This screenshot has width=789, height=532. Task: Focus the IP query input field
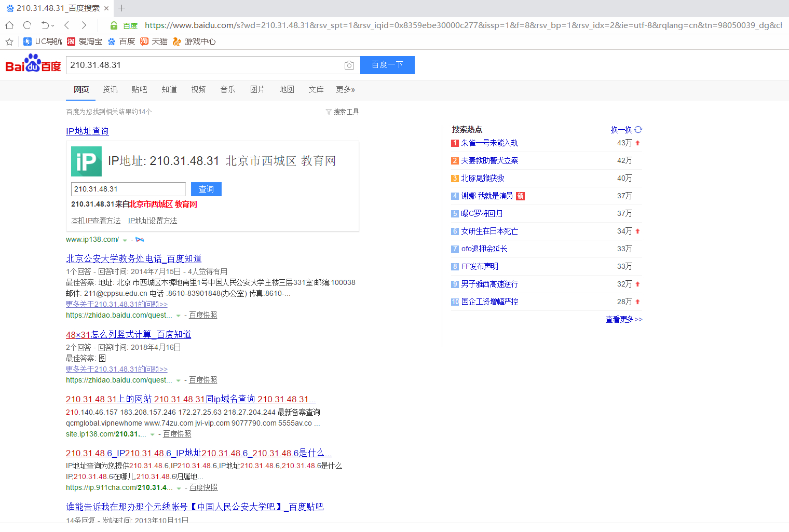(x=128, y=189)
